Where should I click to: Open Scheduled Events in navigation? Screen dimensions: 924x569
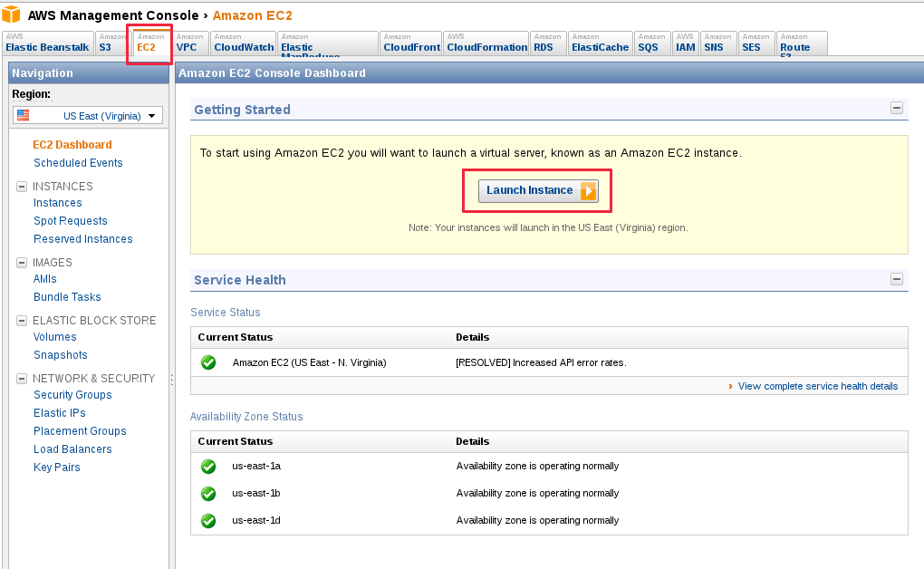[78, 163]
